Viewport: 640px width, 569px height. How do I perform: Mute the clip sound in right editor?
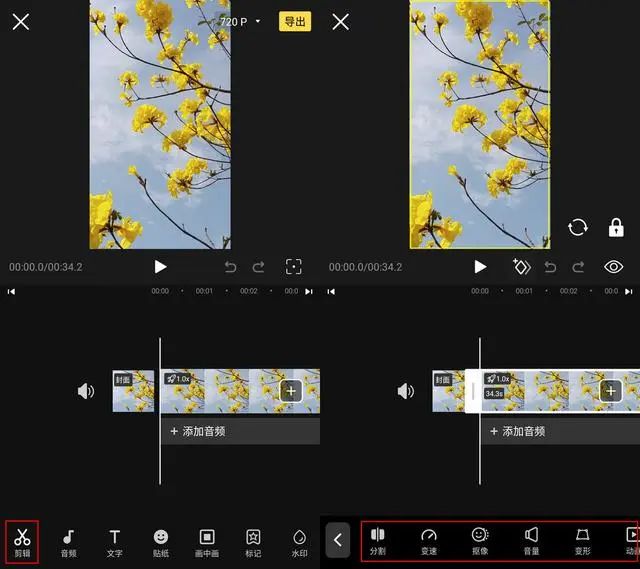coord(406,391)
